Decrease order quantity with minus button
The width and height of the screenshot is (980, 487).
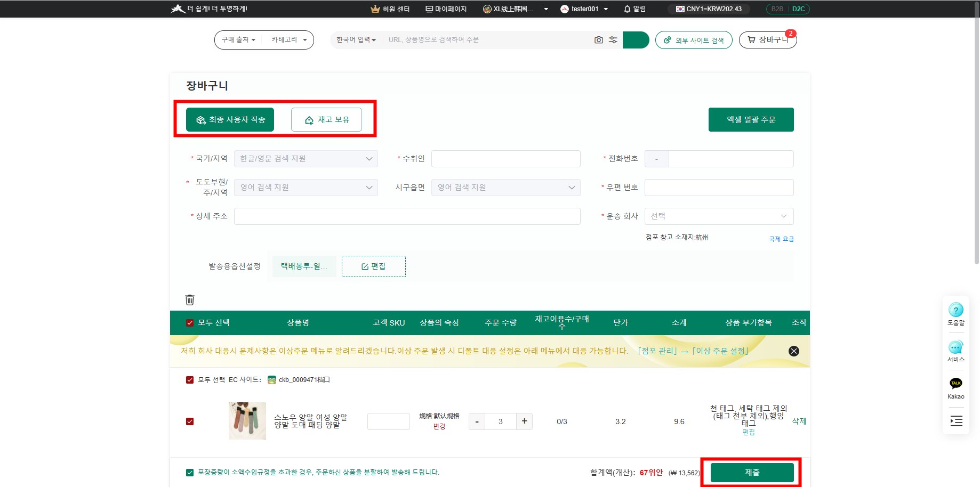tap(477, 421)
